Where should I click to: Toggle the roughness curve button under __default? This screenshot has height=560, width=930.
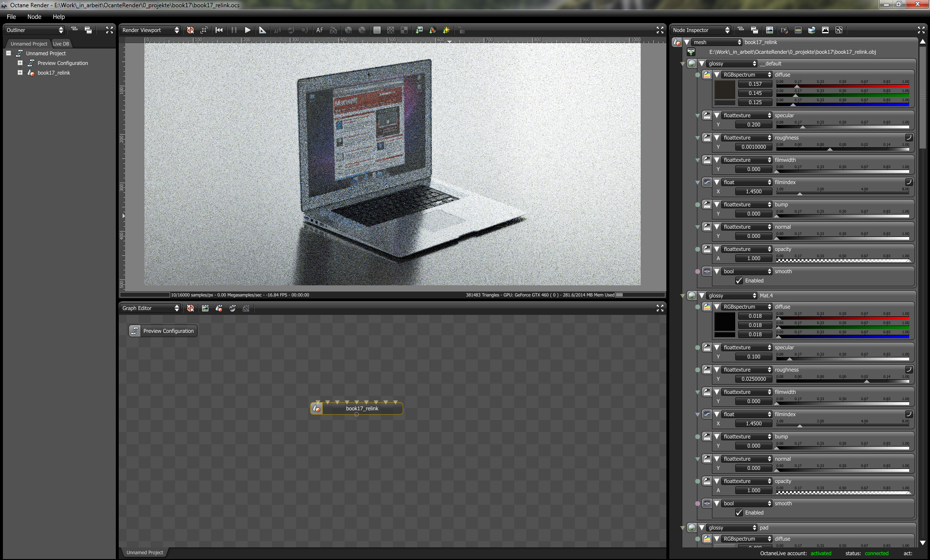point(909,138)
